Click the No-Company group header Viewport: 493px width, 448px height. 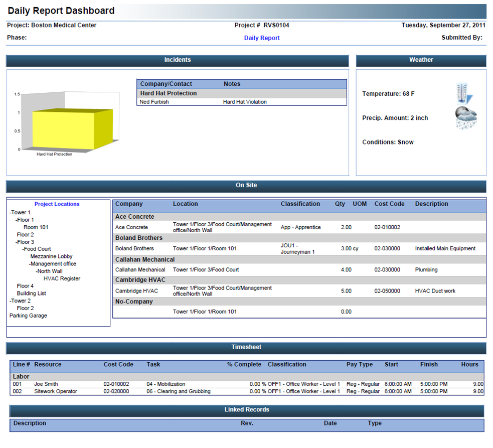coord(299,302)
